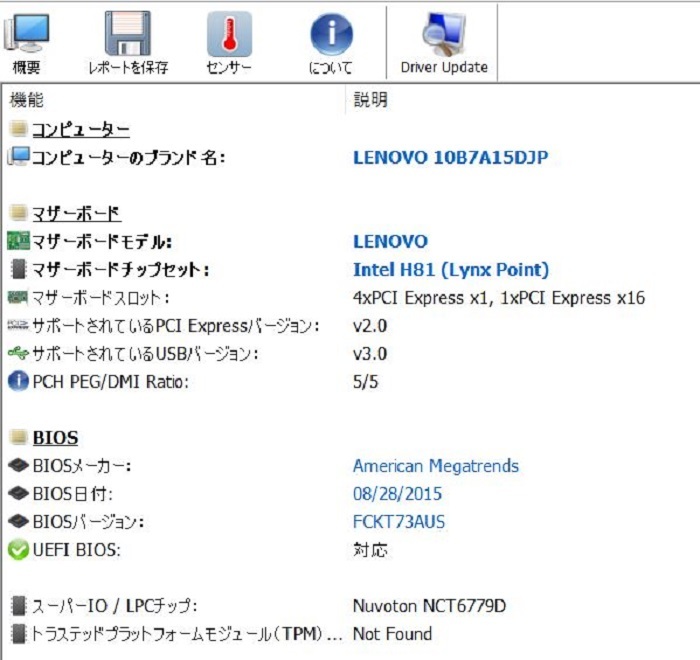Click the Driver Update toolbar label
Viewport: 700px width, 660px height.
click(x=444, y=67)
